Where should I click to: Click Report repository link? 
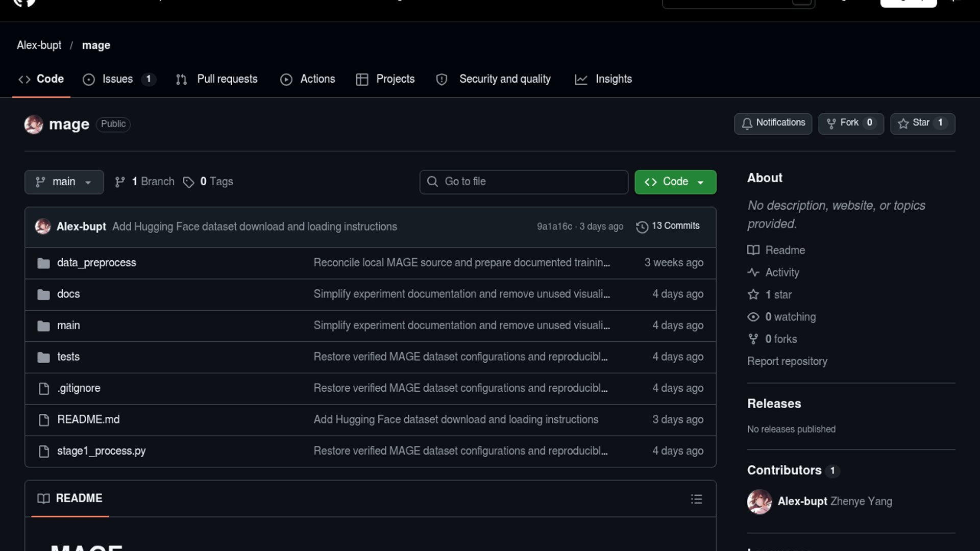[x=787, y=361]
